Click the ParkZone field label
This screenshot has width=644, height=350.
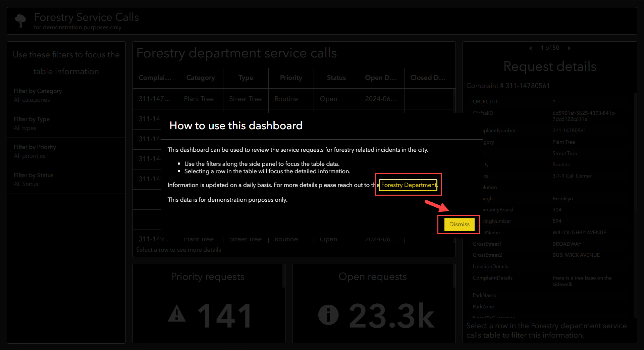[483, 307]
